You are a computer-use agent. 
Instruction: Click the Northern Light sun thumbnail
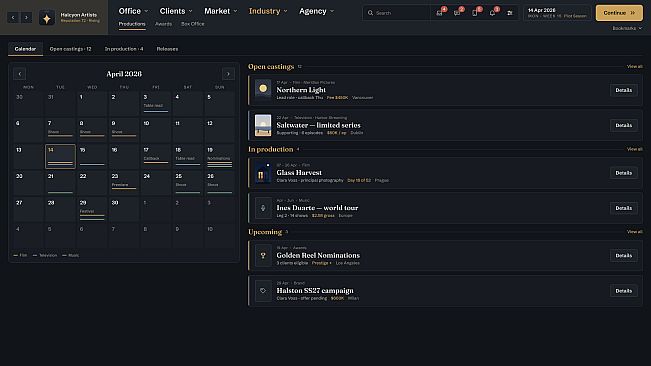(x=263, y=90)
